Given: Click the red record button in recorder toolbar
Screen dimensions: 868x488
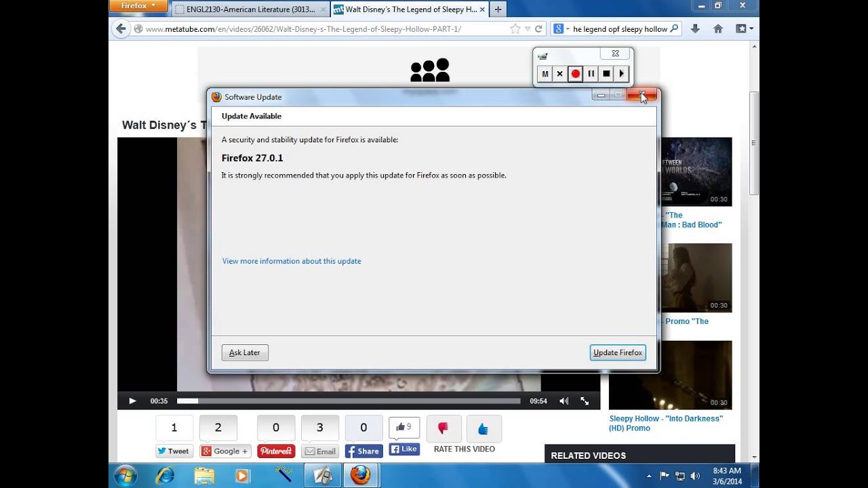Looking at the screenshot, I should [575, 74].
